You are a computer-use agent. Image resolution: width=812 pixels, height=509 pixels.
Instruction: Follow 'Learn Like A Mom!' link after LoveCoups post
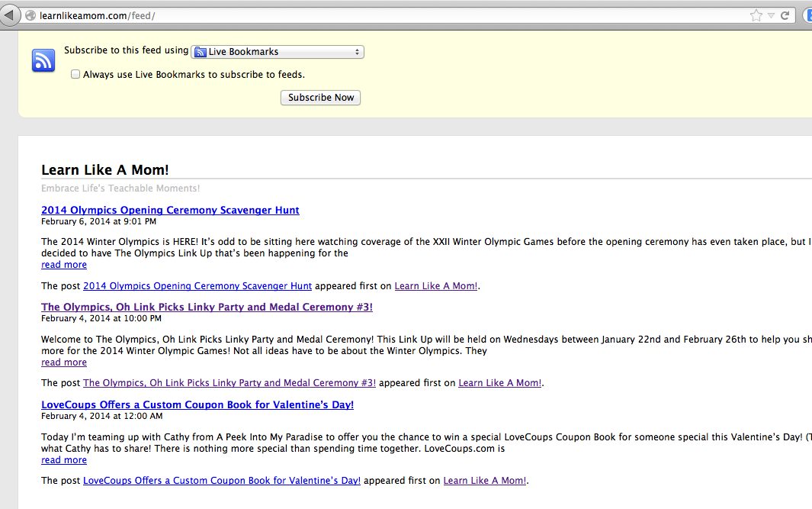click(485, 481)
